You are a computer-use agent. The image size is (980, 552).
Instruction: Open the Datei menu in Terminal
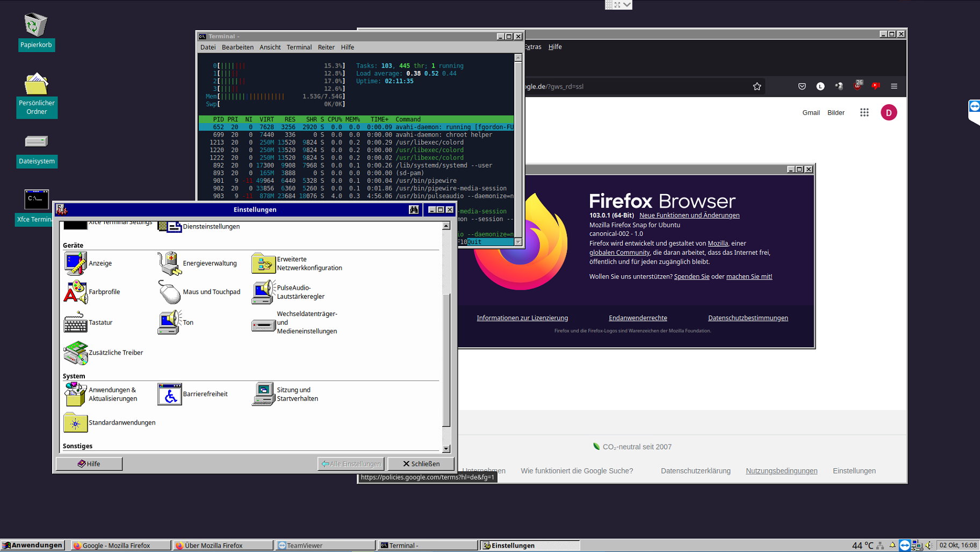208,47
